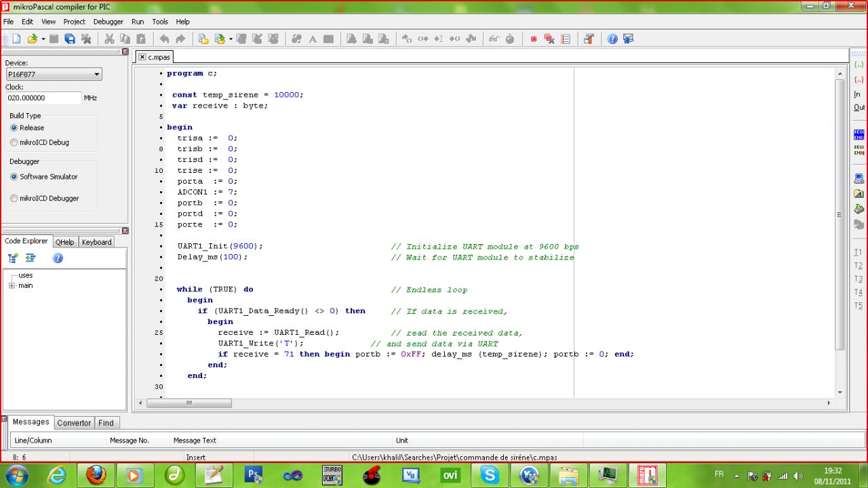Click the Photoshop icon in the taskbar
This screenshot has width=868, height=488.
click(252, 475)
